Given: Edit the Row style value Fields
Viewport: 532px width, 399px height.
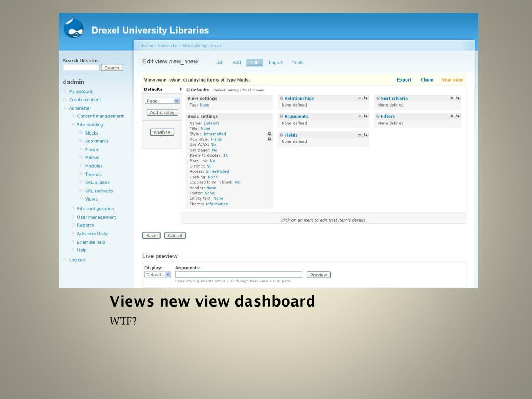Looking at the screenshot, I should 217,139.
